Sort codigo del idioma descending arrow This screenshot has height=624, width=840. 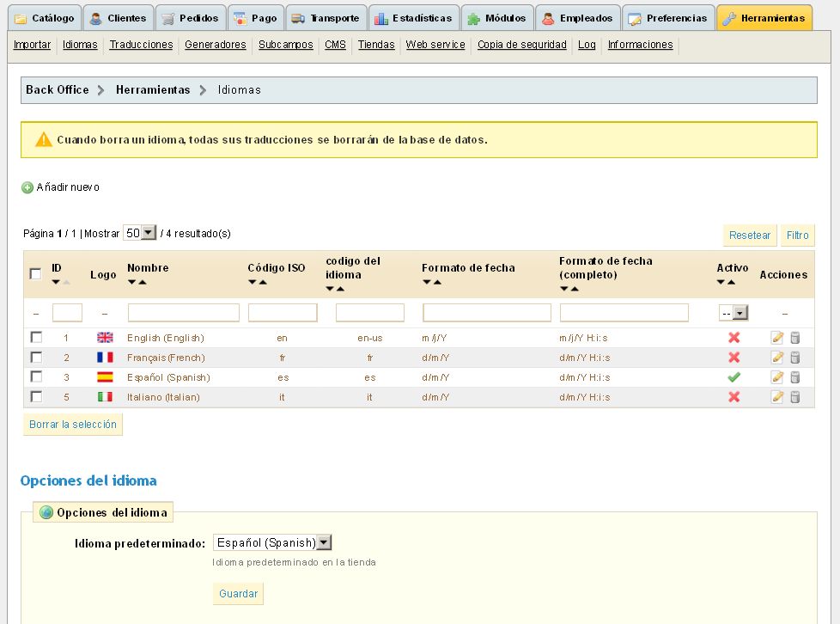pyautogui.click(x=330, y=289)
